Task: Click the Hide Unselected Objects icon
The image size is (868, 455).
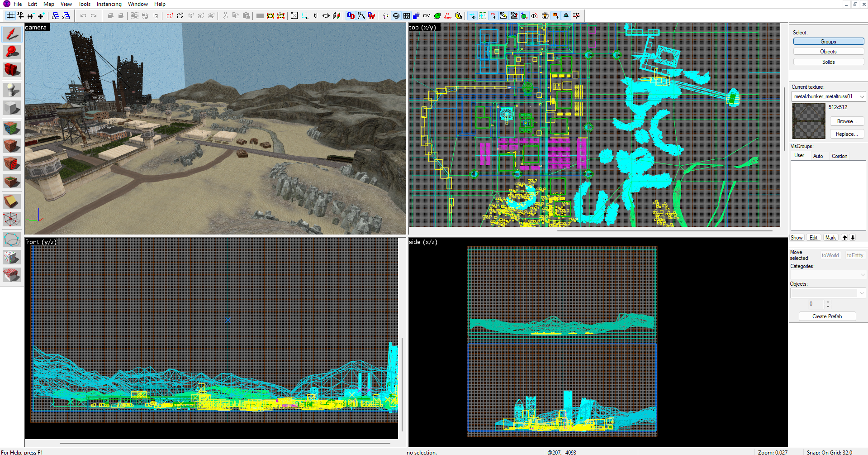Action: (x=180, y=16)
